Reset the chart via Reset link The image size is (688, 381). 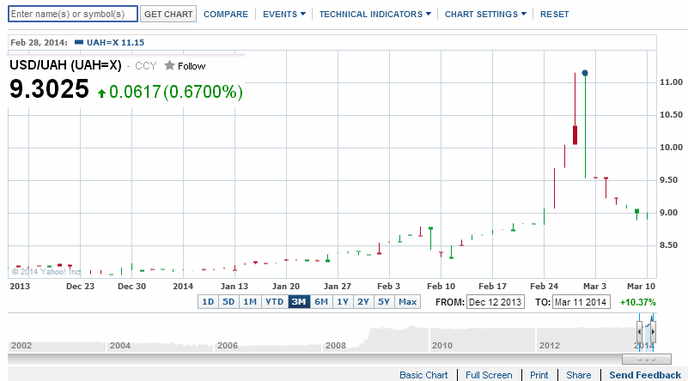554,14
